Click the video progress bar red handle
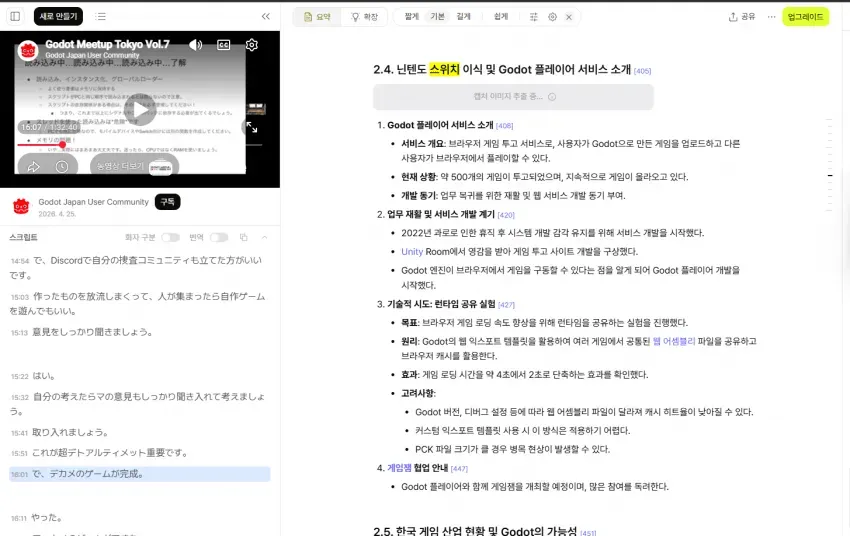850x536 pixels. (62, 145)
